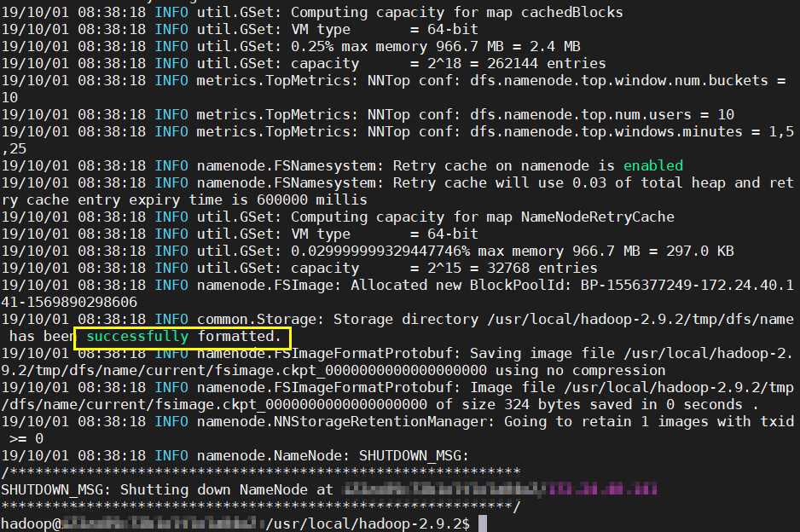The width and height of the screenshot is (800, 532).
Task: Click 'Going to retain 1 images with txid' text
Action: coord(649,422)
